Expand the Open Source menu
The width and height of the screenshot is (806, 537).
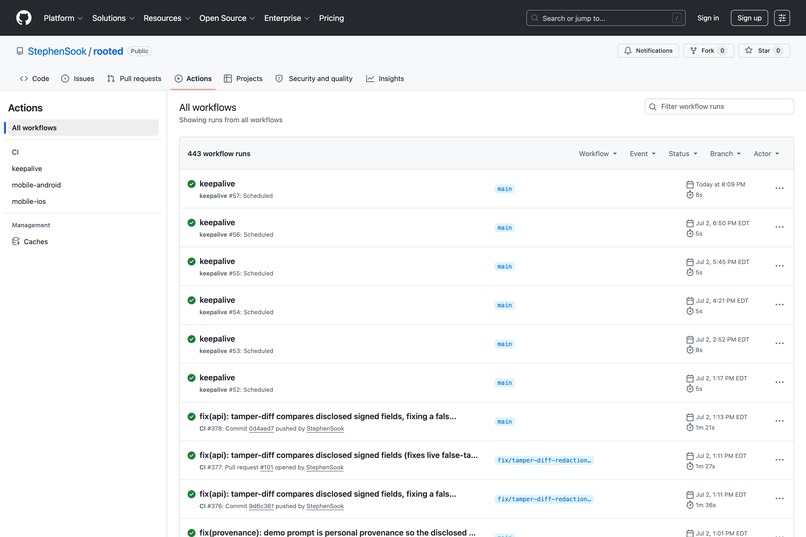(227, 18)
